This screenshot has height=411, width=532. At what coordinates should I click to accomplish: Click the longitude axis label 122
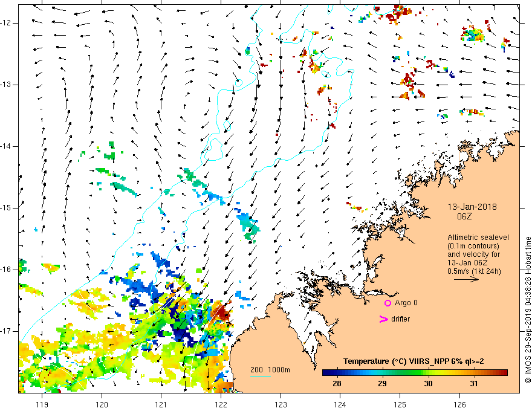[x=221, y=404]
